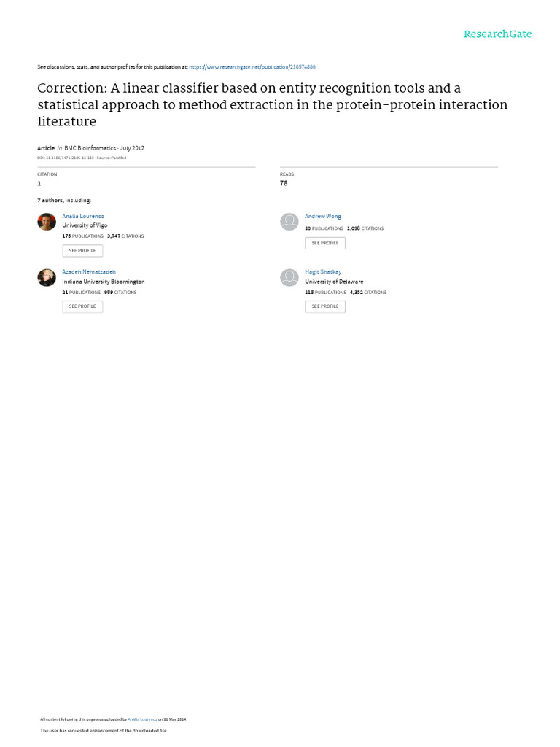Open Hagit Shatkay author name link

pyautogui.click(x=323, y=271)
